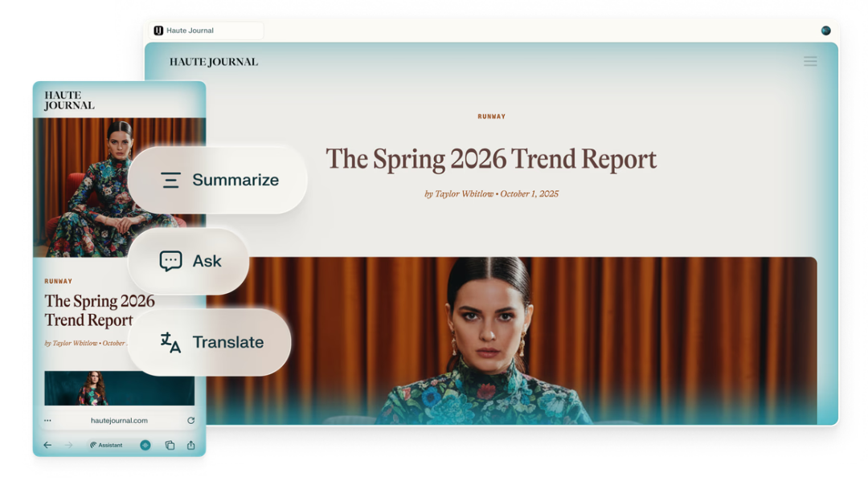Tap the mobile forward arrow

point(68,445)
